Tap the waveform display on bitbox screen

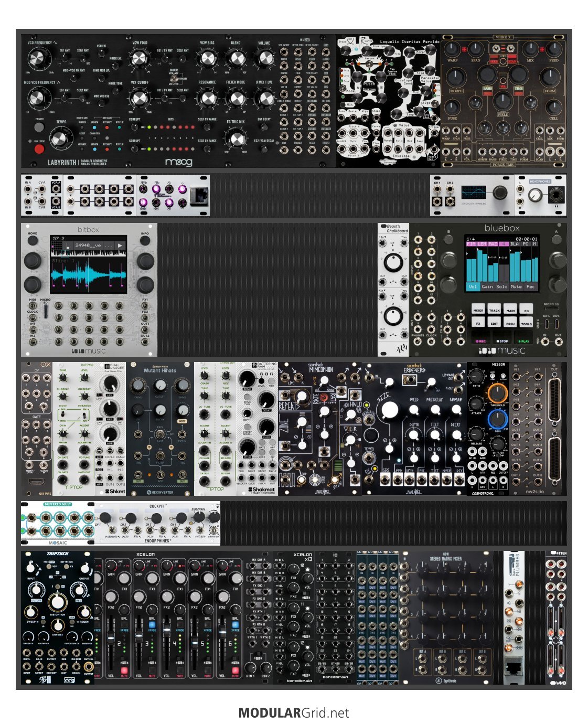[88, 275]
